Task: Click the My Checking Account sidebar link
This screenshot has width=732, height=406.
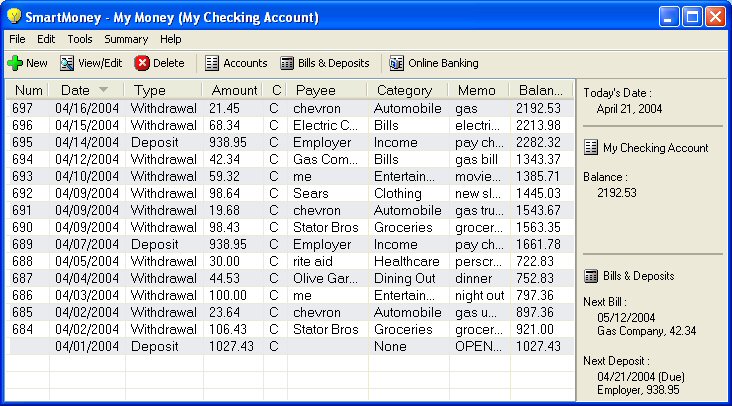Action: [x=655, y=148]
